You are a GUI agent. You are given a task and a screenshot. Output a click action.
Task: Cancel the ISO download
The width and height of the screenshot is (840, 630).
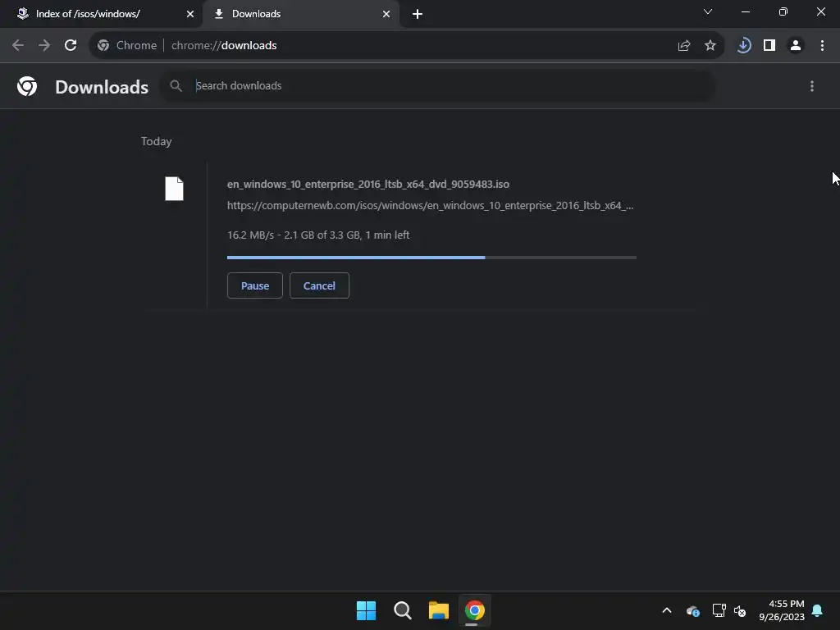(319, 285)
